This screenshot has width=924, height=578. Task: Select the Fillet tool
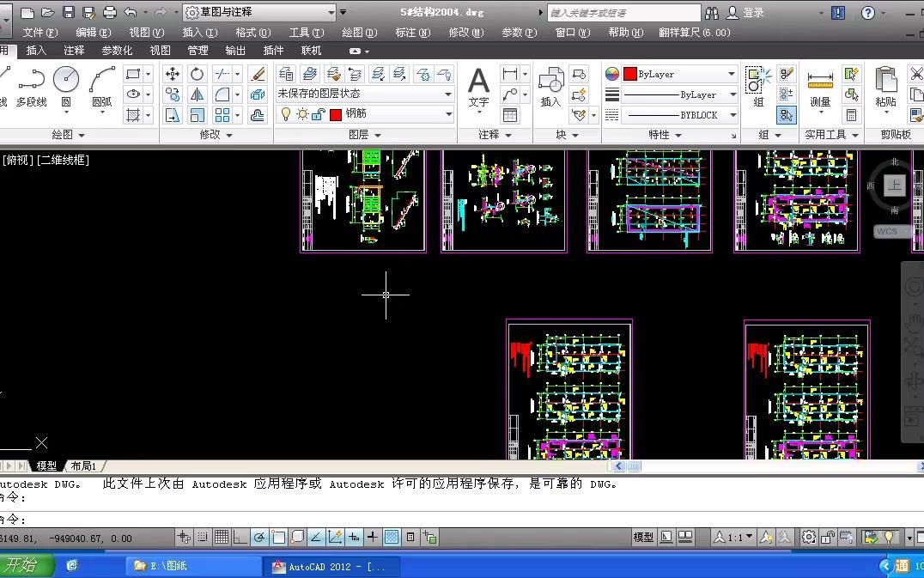coord(222,94)
